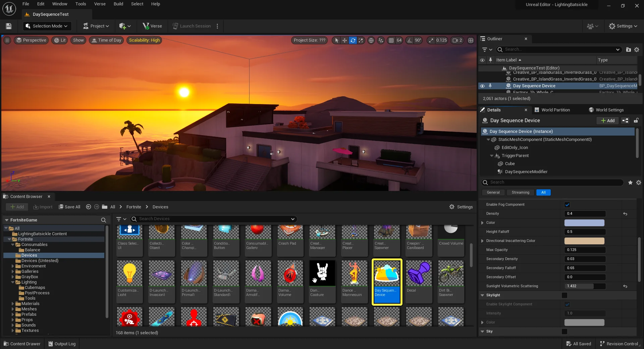Toggle scale snapping icon beside 0.125
Screen dimensions: 644x349
click(431, 40)
